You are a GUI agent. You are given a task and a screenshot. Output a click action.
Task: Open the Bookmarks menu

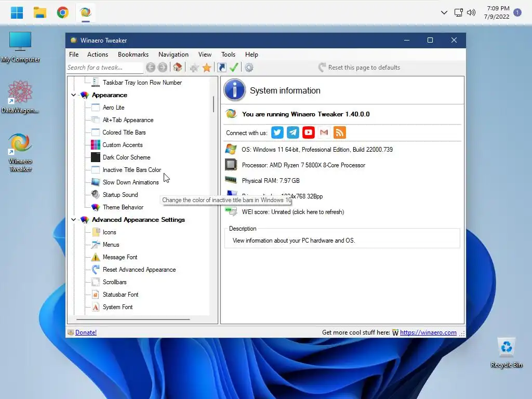133,54
